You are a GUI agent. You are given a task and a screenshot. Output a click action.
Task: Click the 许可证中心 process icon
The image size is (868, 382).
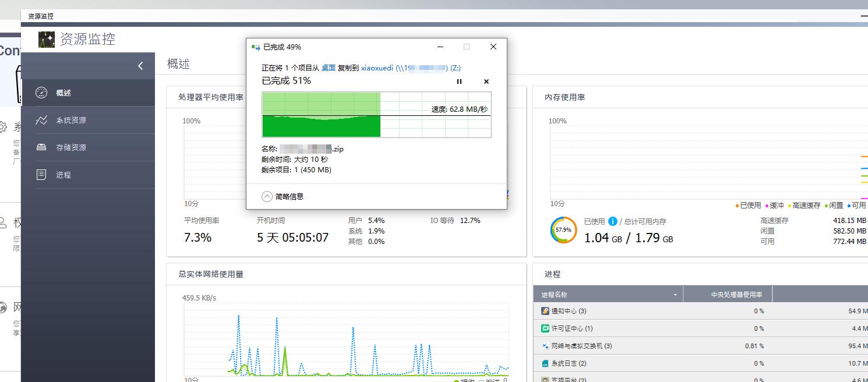[543, 328]
